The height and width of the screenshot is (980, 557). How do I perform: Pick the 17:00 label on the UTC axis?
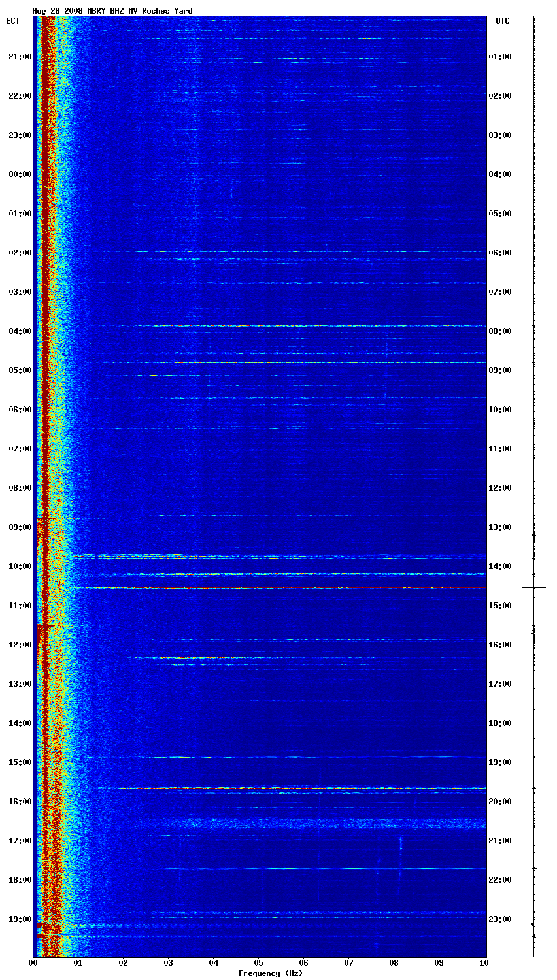click(x=500, y=684)
